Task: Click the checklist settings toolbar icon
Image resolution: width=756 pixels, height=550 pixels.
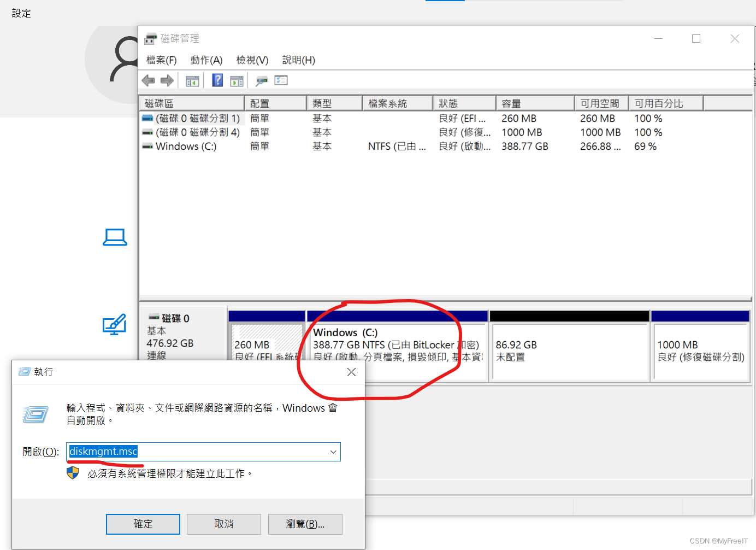Action: [x=281, y=80]
